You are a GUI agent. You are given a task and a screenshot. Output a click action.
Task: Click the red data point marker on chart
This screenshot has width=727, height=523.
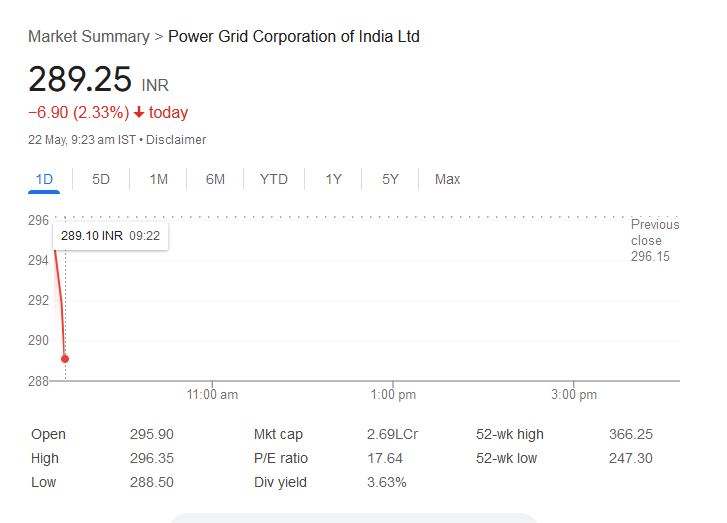(65, 359)
